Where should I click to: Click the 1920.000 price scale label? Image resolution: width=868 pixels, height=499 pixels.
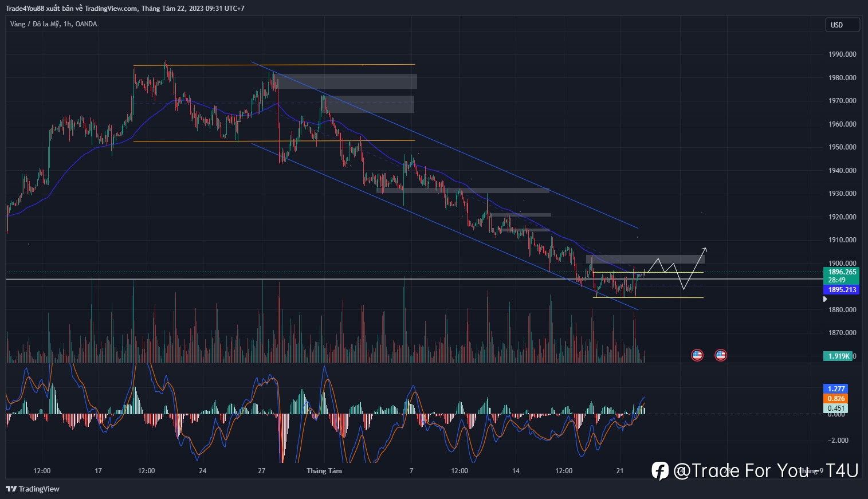[842, 217]
